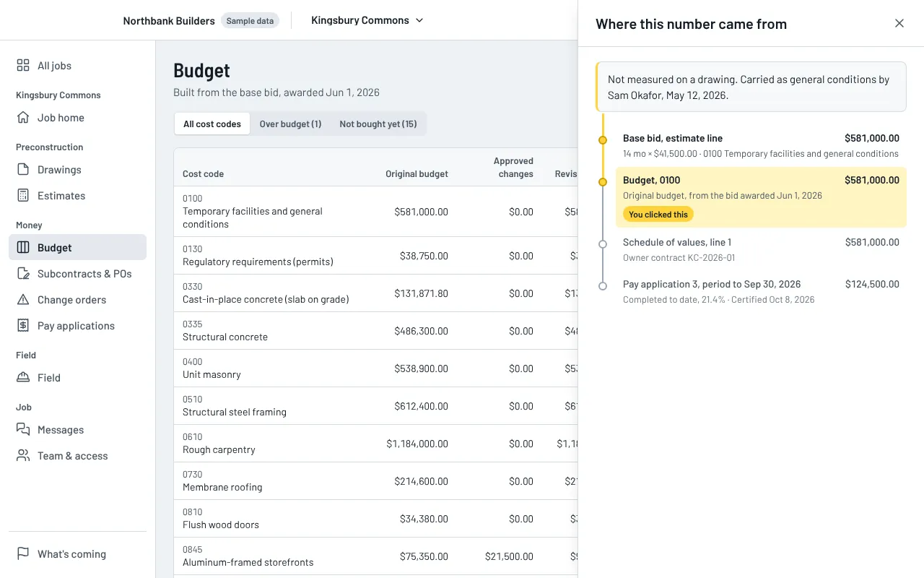Open the Kingsbury Commons job dropdown
Image resolution: width=924 pixels, height=578 pixels.
point(367,20)
